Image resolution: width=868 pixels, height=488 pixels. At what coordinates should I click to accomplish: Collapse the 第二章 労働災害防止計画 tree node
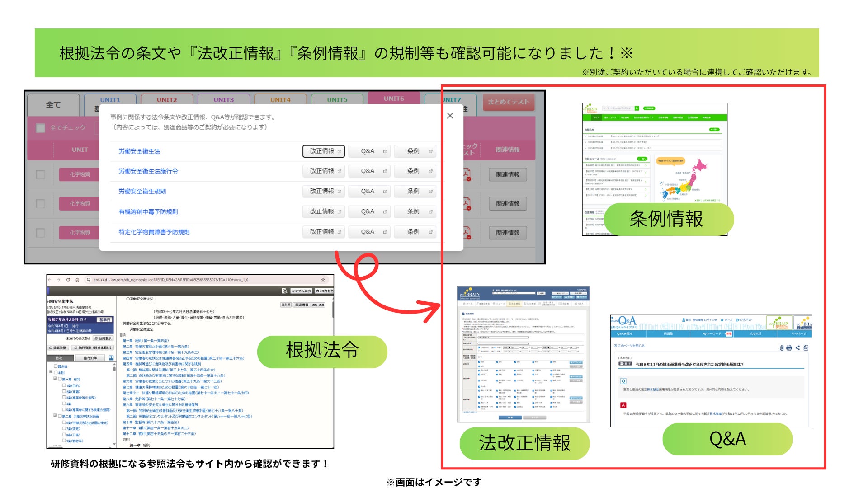pyautogui.click(x=55, y=416)
